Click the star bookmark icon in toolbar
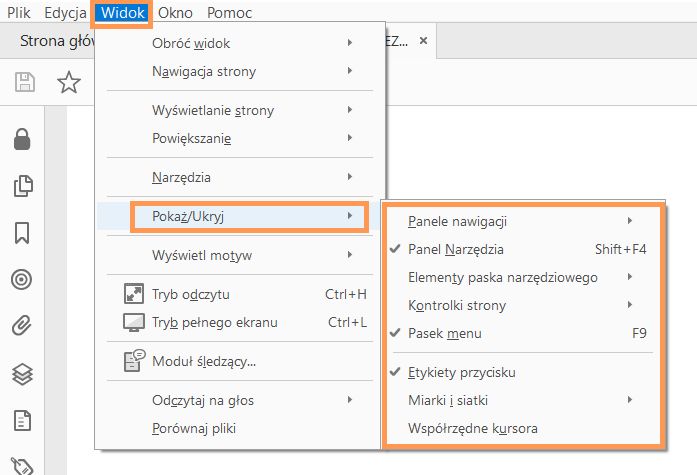 (69, 82)
